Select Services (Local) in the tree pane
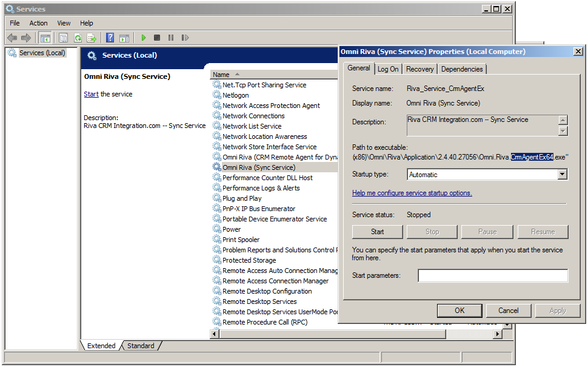This screenshot has width=588, height=367. 42,53
